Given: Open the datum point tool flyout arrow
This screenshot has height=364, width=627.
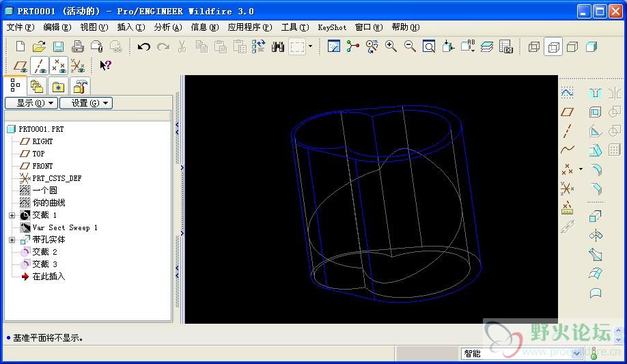Looking at the screenshot, I should pyautogui.click(x=581, y=169).
